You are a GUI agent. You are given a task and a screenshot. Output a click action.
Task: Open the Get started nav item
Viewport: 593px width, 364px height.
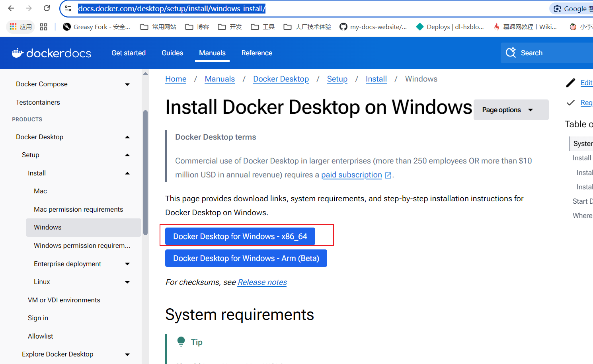click(x=129, y=53)
